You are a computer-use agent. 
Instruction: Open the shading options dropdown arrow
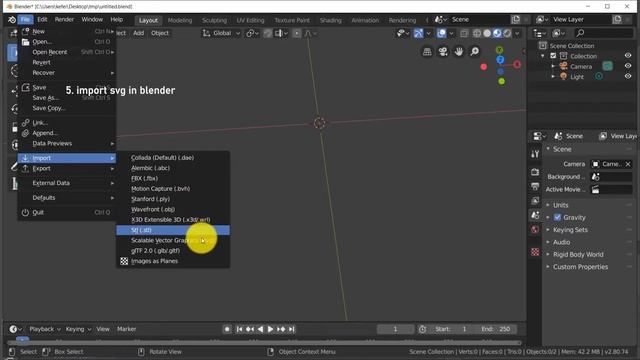click(x=517, y=33)
